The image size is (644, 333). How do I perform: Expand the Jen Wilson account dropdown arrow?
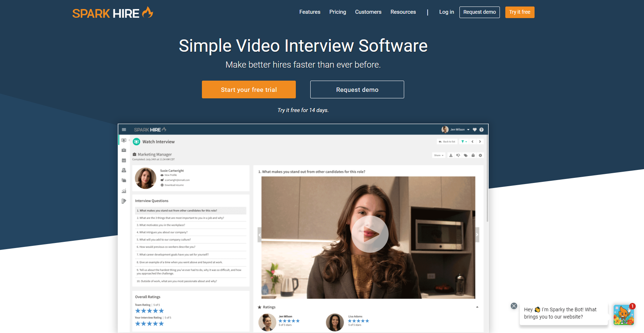coord(468,129)
